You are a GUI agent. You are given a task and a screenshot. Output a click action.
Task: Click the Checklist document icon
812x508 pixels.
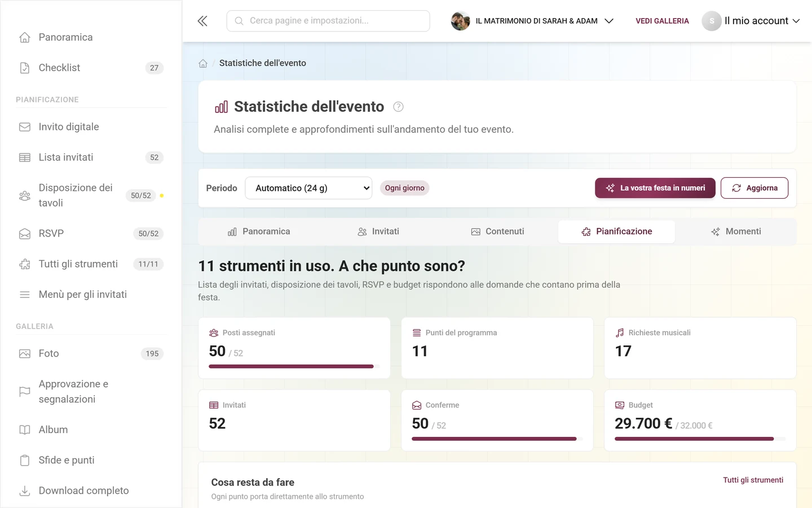(25, 68)
